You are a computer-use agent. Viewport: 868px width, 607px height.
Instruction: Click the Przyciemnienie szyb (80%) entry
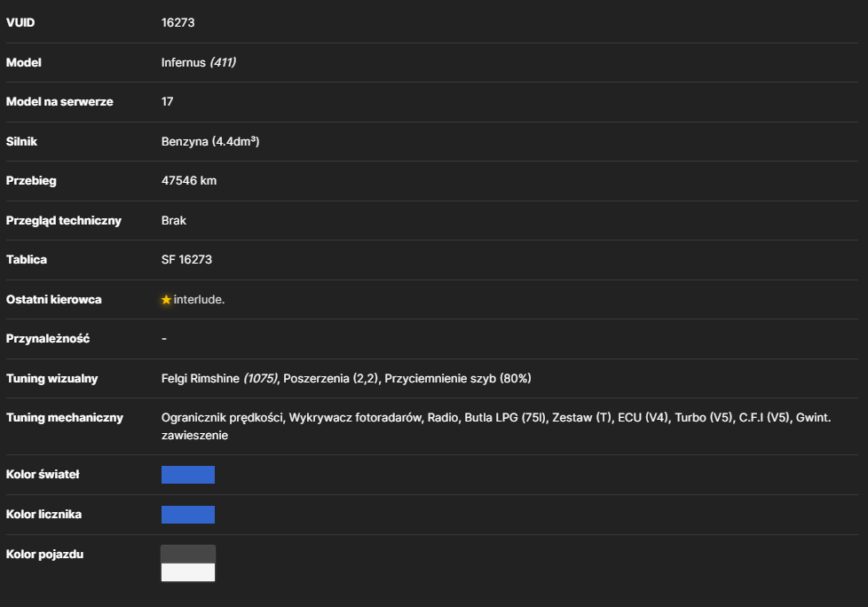[458, 378]
